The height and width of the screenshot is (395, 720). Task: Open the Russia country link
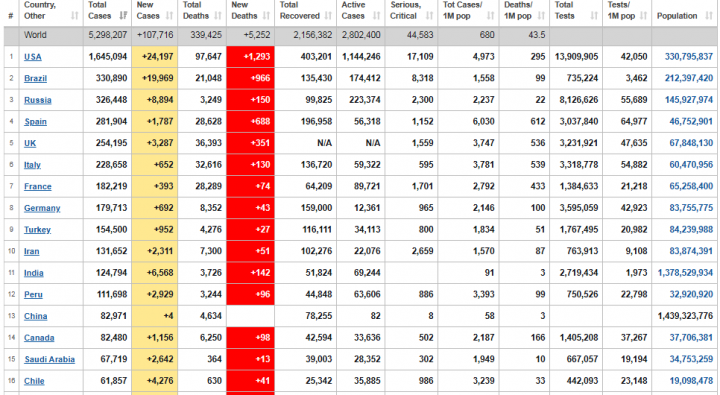[x=38, y=100]
